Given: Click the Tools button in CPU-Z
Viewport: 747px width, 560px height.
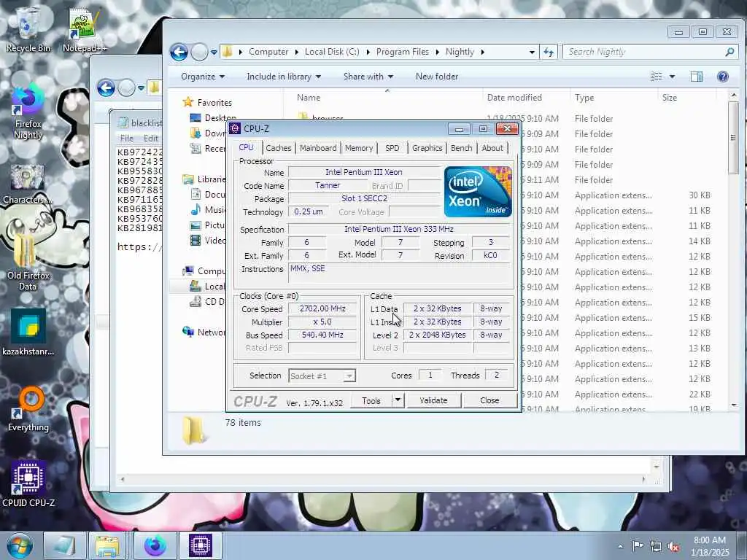Looking at the screenshot, I should (x=371, y=400).
